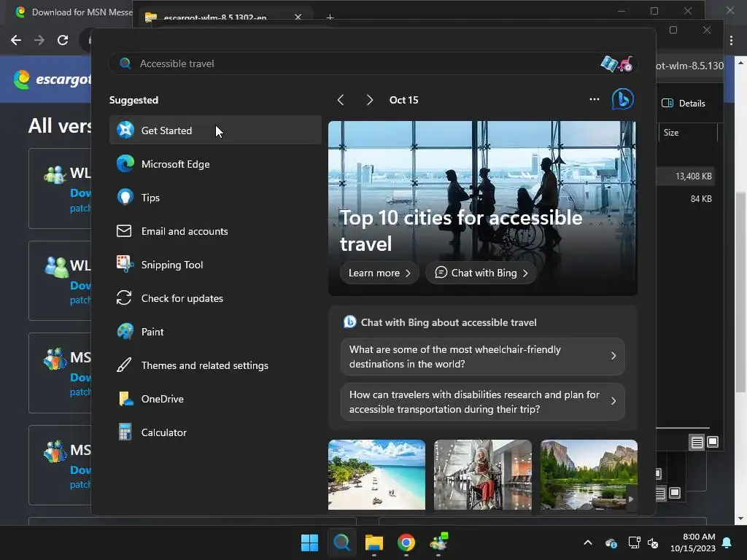Close the escargot-wlm File Explorer tab
The width and height of the screenshot is (747, 560).
(x=298, y=17)
